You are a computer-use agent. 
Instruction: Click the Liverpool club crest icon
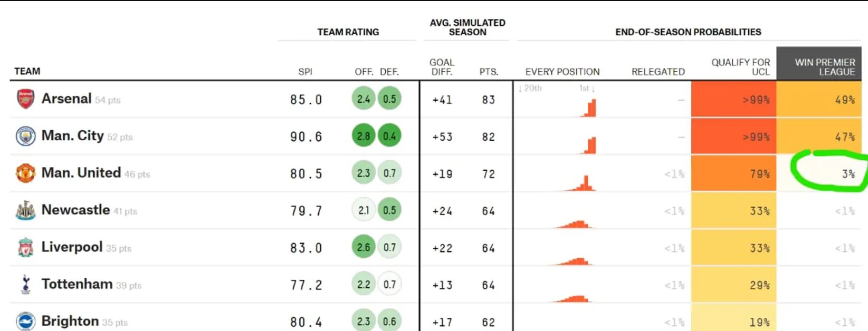[25, 248]
